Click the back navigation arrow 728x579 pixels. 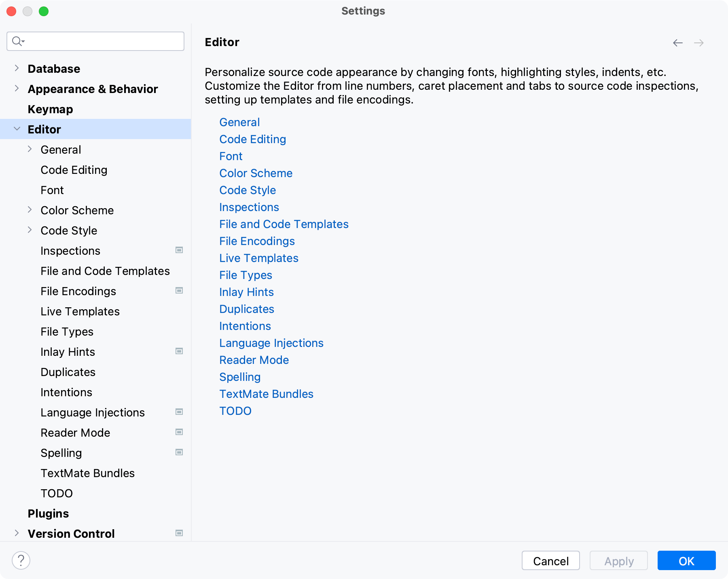(x=677, y=42)
